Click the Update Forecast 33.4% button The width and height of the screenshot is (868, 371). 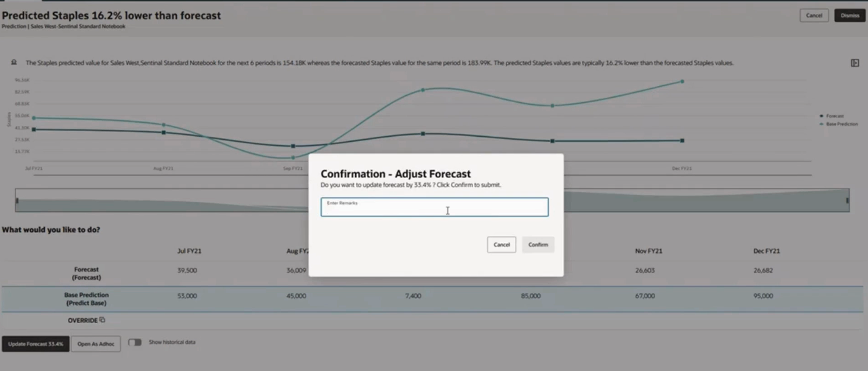[x=35, y=344]
